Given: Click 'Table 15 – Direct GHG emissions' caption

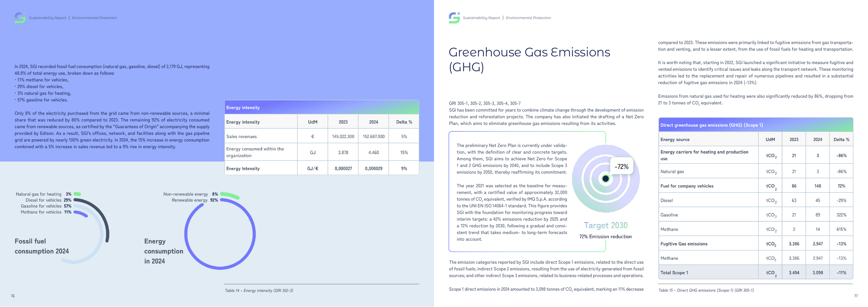Looking at the screenshot, I should pos(706,290).
